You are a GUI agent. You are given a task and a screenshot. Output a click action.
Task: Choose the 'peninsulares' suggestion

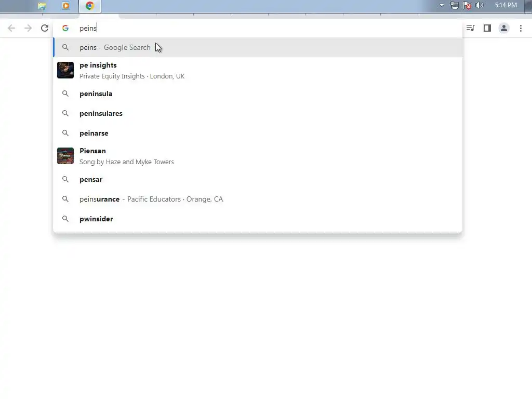[258, 113]
